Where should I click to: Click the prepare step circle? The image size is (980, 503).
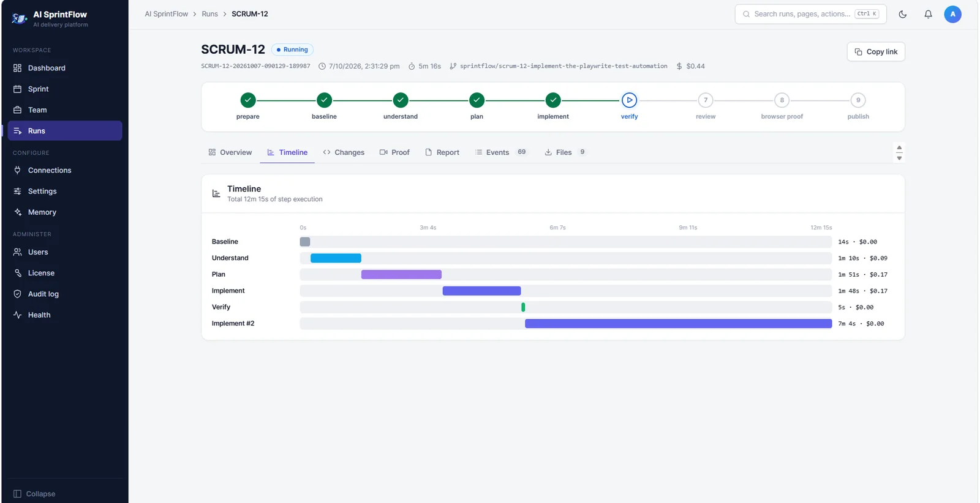[x=248, y=100]
